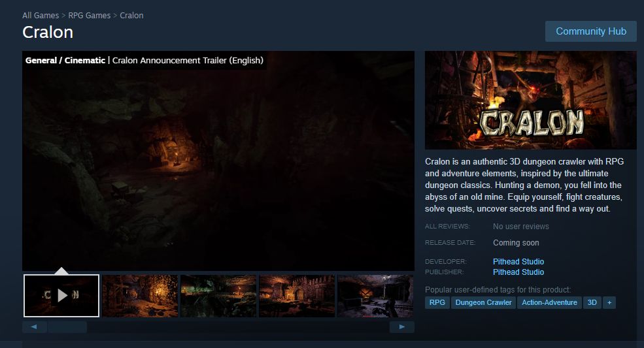
Task: Click the Cralon capsule header image
Action: click(531, 100)
